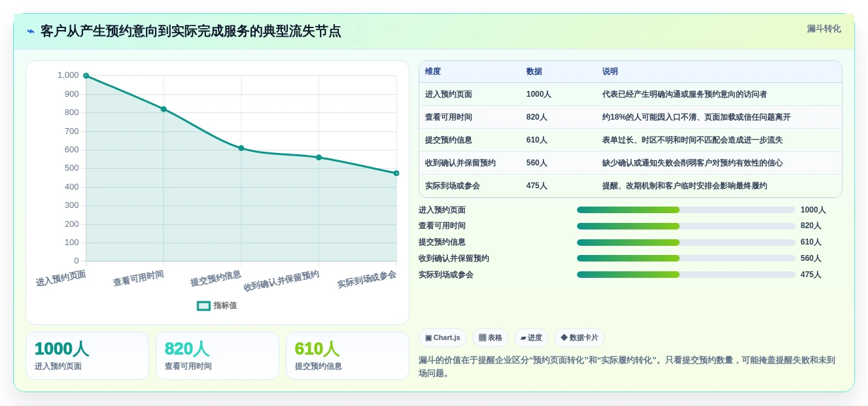Click the 进入预约页面 progress bar
868x406 pixels.
686,210
